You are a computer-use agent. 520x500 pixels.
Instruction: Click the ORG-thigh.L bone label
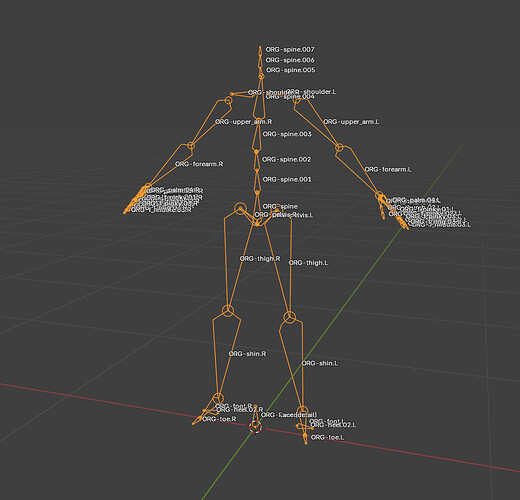pyautogui.click(x=308, y=263)
